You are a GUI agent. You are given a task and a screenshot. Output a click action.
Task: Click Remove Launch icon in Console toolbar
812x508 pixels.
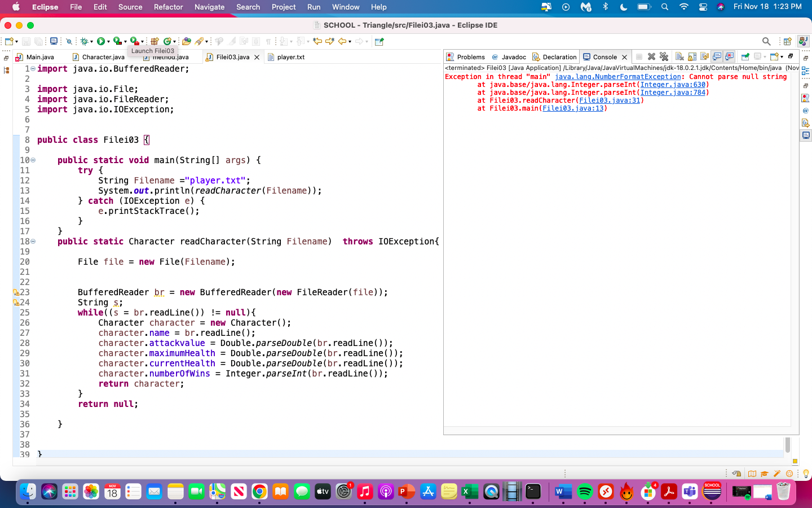651,56
